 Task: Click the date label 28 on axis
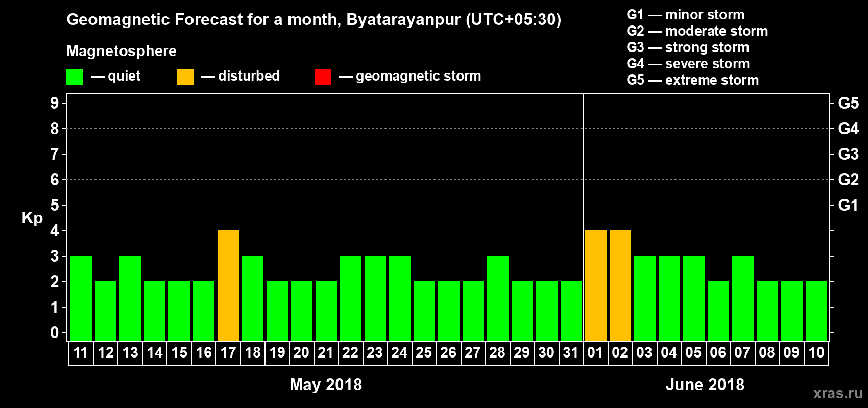tap(497, 352)
